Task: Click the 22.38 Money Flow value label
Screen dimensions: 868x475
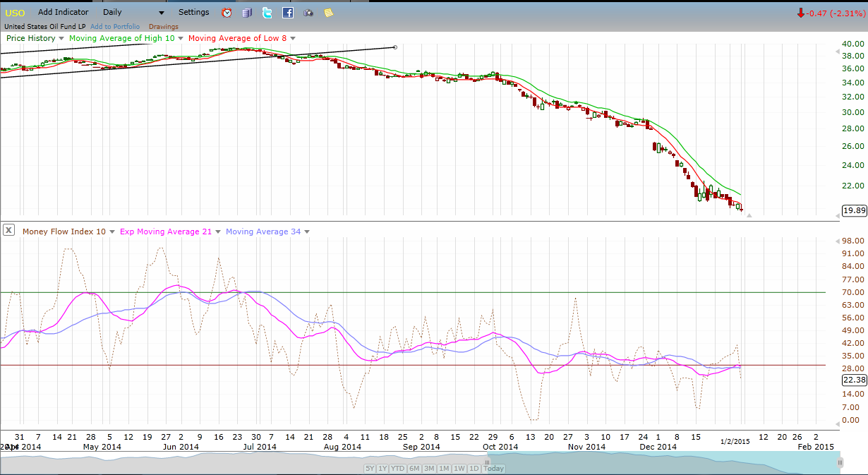Action: (854, 379)
